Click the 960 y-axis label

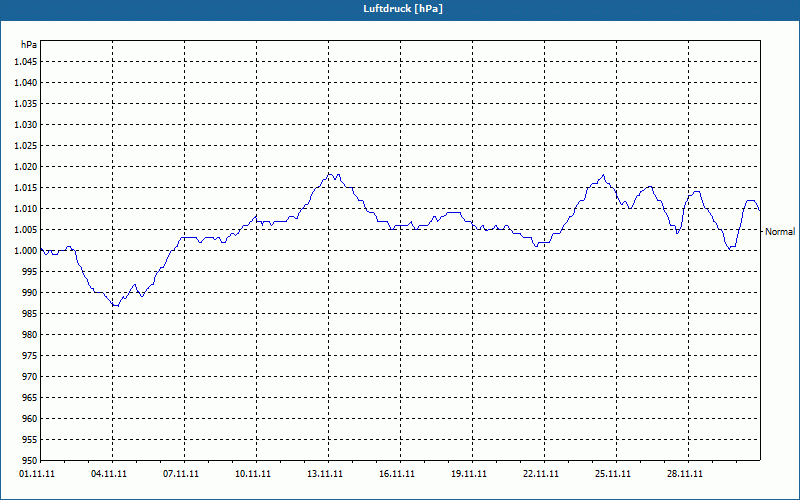[30, 418]
